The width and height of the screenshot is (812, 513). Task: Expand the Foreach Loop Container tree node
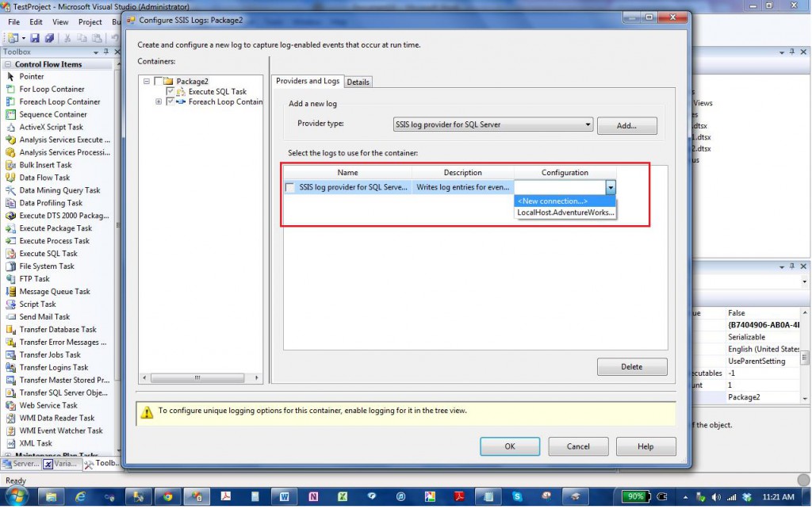click(159, 102)
